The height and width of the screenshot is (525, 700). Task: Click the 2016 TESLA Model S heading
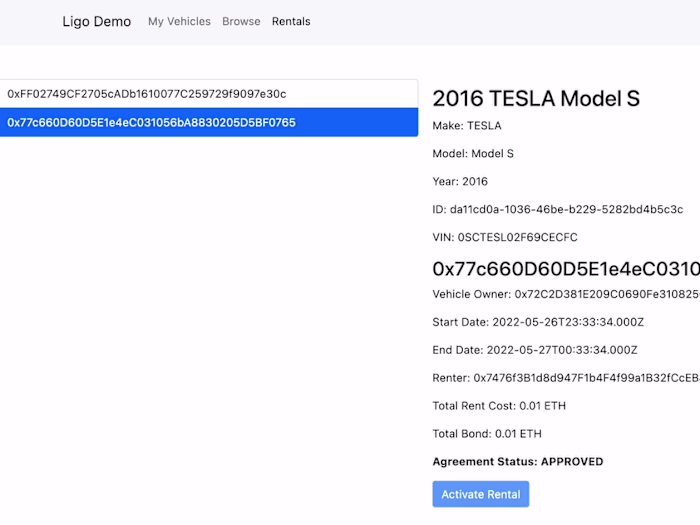(536, 99)
